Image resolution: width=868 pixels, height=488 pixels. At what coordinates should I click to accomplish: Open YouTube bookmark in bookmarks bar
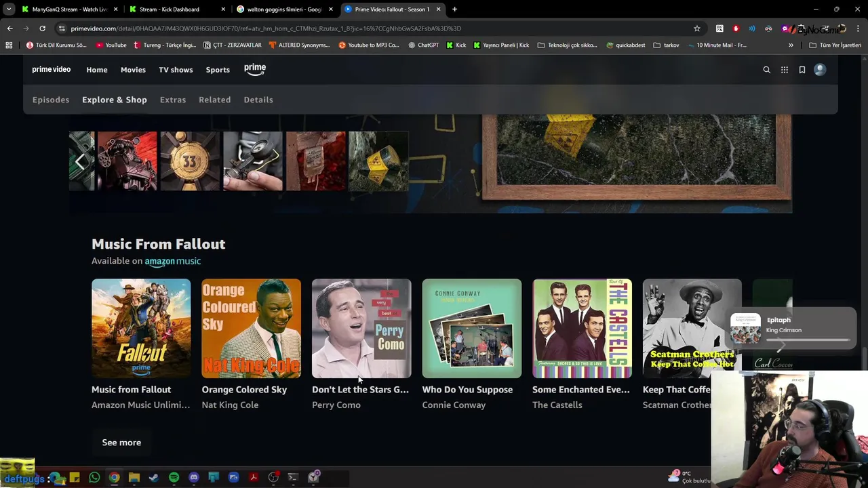[x=111, y=45]
